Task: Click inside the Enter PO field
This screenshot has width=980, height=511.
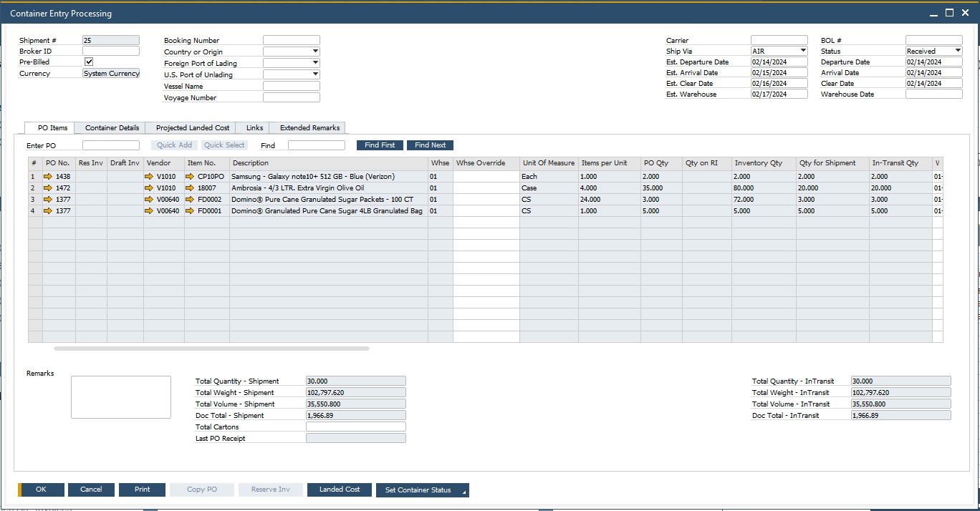Action: coord(111,145)
